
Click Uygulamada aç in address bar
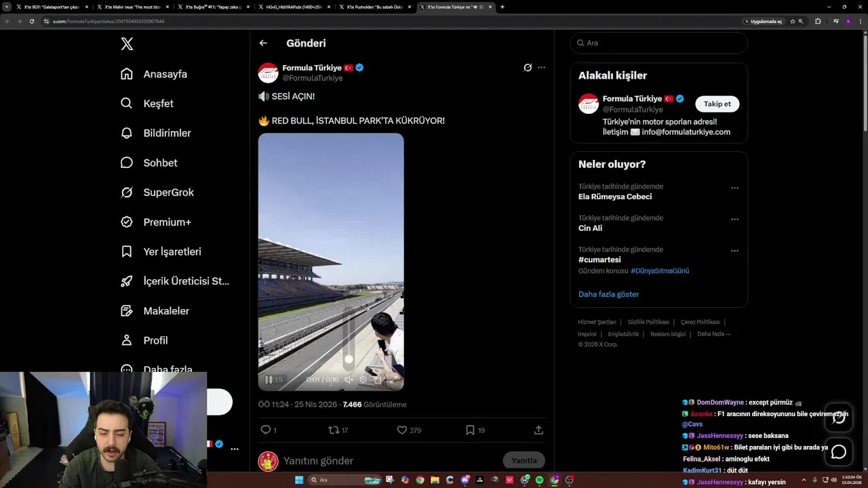coord(763,21)
